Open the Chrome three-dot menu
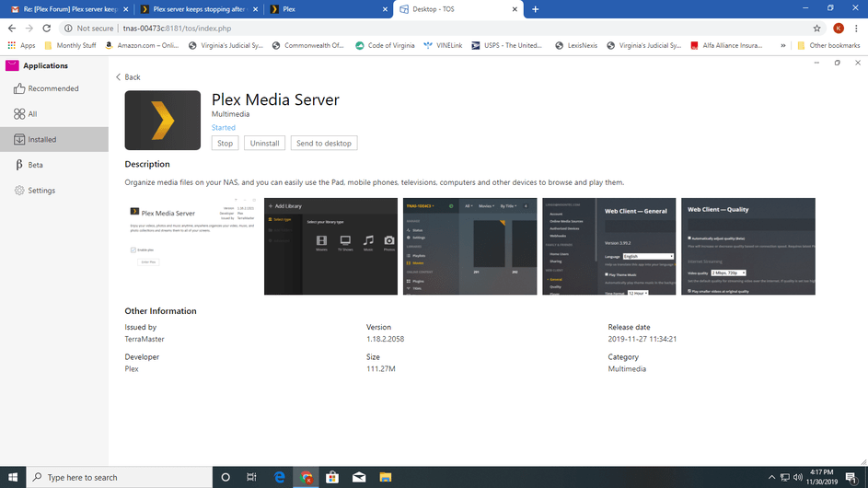The height and width of the screenshot is (488, 868). 856,29
